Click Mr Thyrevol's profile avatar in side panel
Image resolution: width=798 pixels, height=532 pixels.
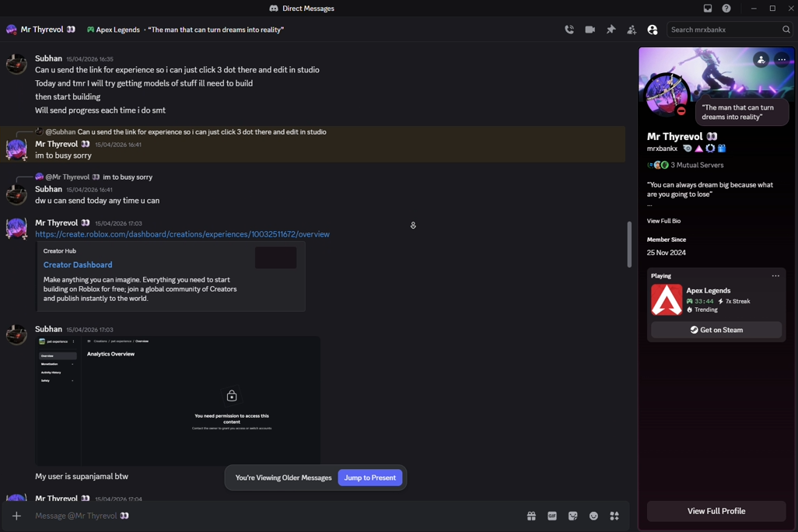(667, 95)
